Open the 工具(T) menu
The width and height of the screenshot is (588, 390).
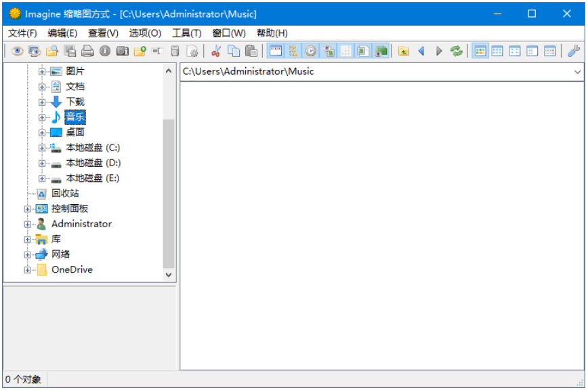(186, 33)
